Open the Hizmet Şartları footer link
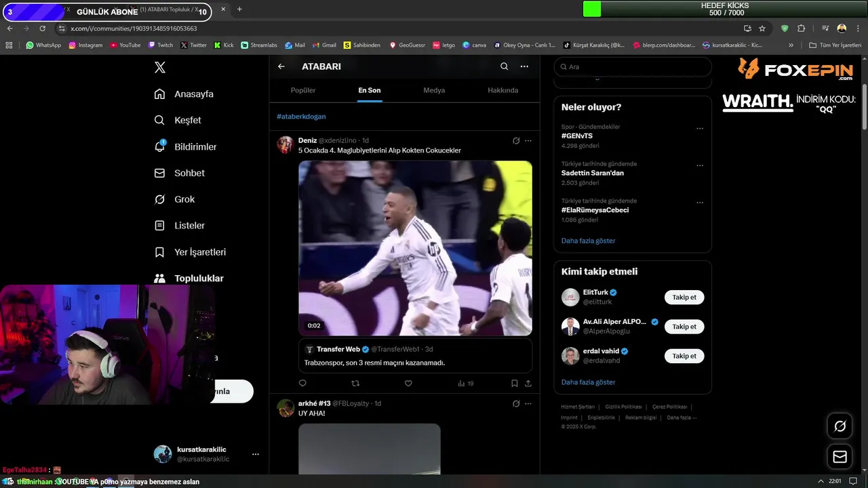Viewport: 868px width, 488px height. (x=578, y=407)
